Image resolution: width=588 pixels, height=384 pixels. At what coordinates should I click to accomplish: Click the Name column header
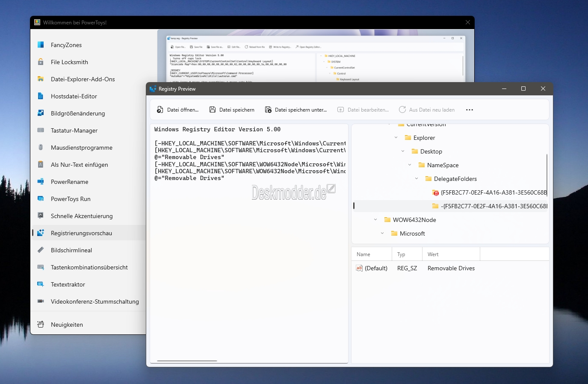[x=372, y=254]
